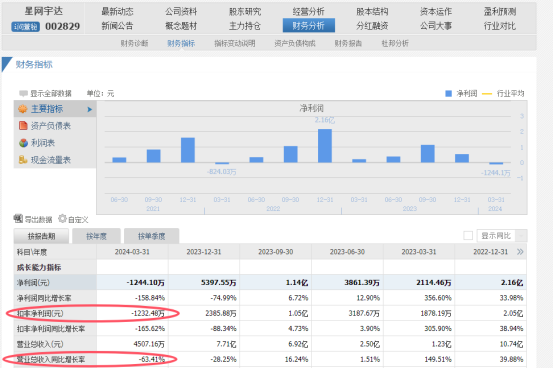Switch to the 杜邦分析 sub-tab
Image resolution: width=554 pixels, height=369 pixels.
pos(395,43)
